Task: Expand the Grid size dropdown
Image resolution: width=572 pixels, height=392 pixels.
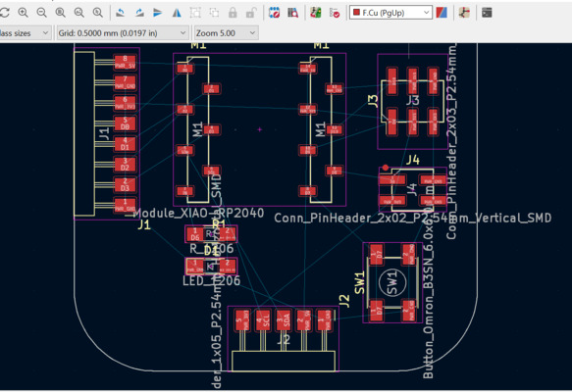Action: click(123, 33)
